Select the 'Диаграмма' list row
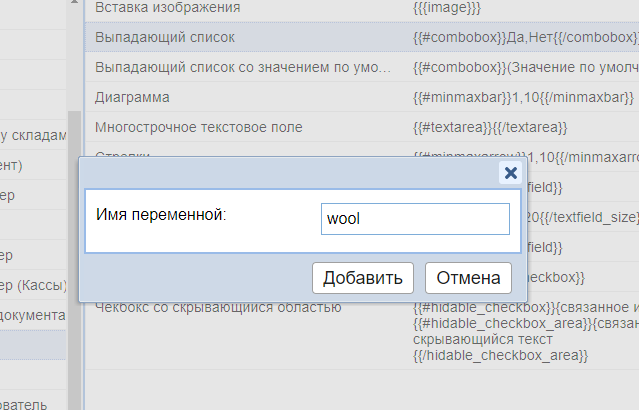The image size is (639, 410). pyautogui.click(x=134, y=97)
